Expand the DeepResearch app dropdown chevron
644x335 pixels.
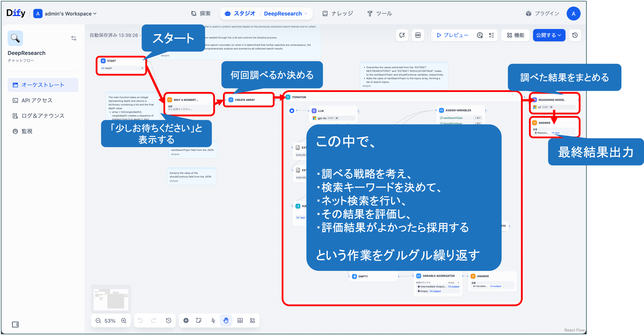click(306, 14)
